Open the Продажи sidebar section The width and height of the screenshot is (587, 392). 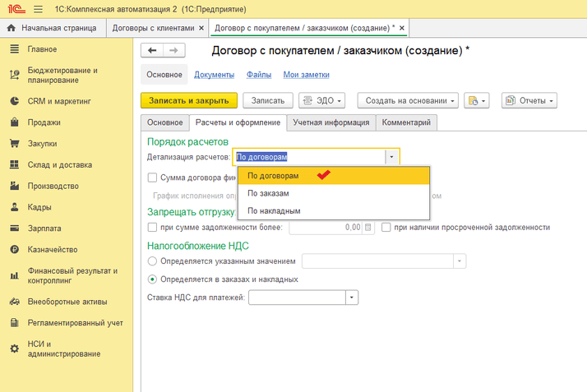pos(45,122)
